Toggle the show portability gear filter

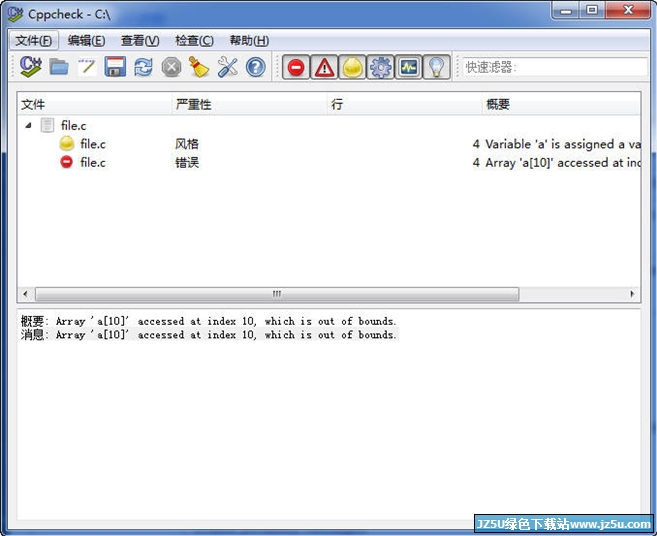click(380, 67)
